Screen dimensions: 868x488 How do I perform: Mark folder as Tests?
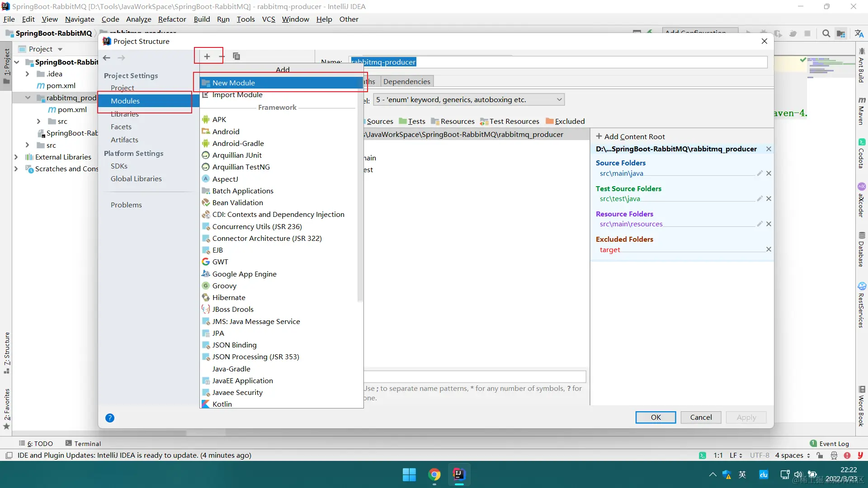pyautogui.click(x=412, y=121)
